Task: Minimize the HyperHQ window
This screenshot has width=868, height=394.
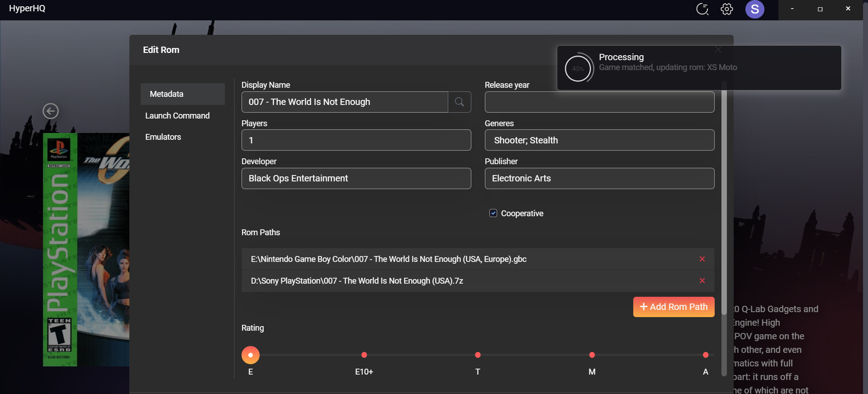Action: 792,9
